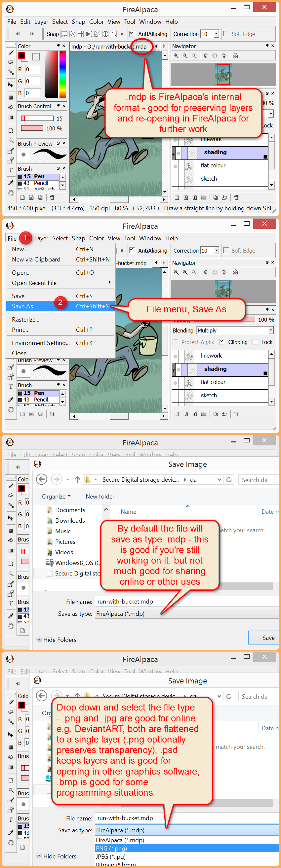Image resolution: width=281 pixels, height=868 pixels.
Task: Delete the layer in top window layer panel
Action: coord(236,197)
